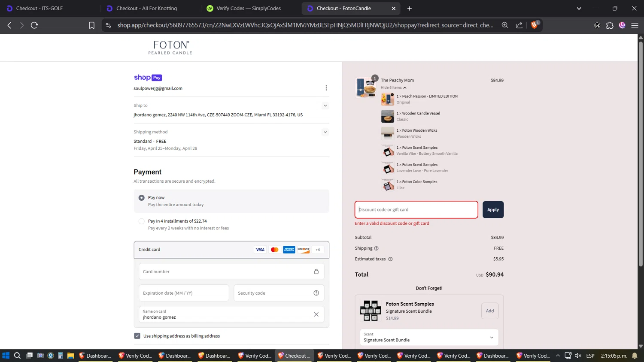The image size is (644, 362).
Task: Click Foton Pearled Candle logo
Action: pos(170,48)
